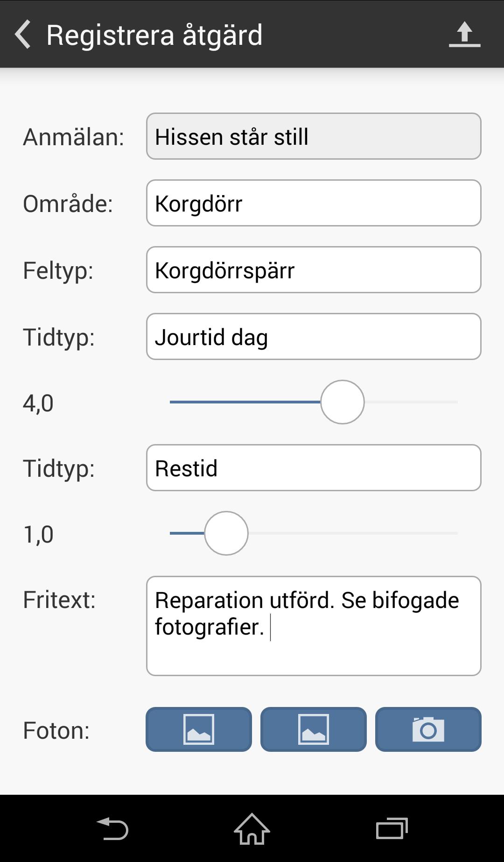The image size is (504, 862).
Task: Tap Android home navigation icon
Action: click(252, 829)
